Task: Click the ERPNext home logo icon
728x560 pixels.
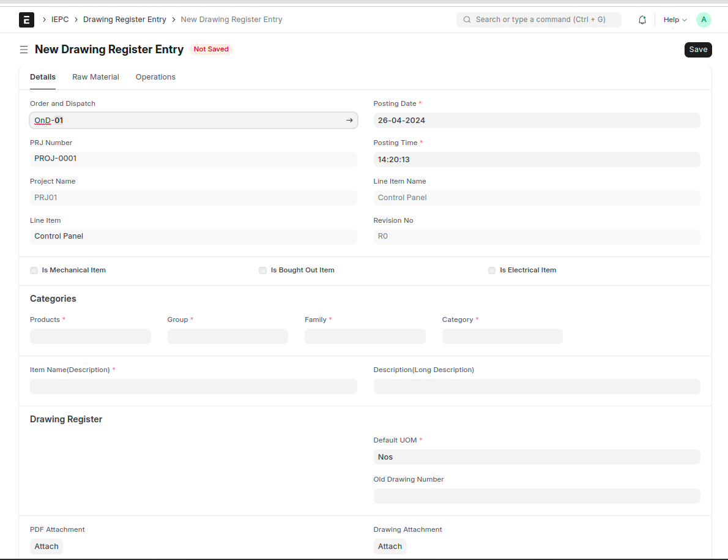Action: 26,20
